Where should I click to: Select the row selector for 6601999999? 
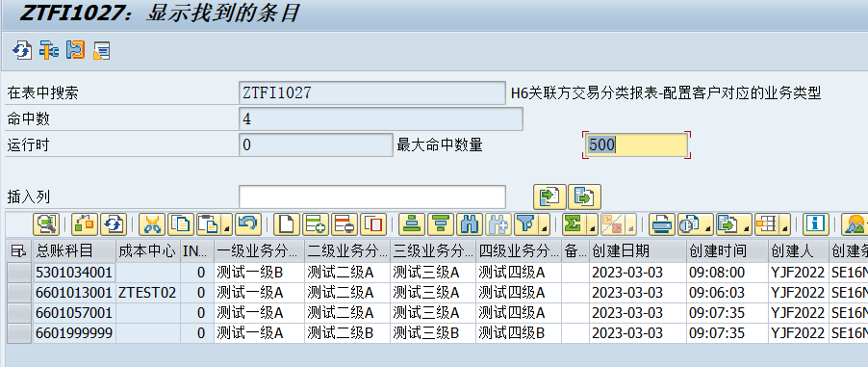coord(19,333)
